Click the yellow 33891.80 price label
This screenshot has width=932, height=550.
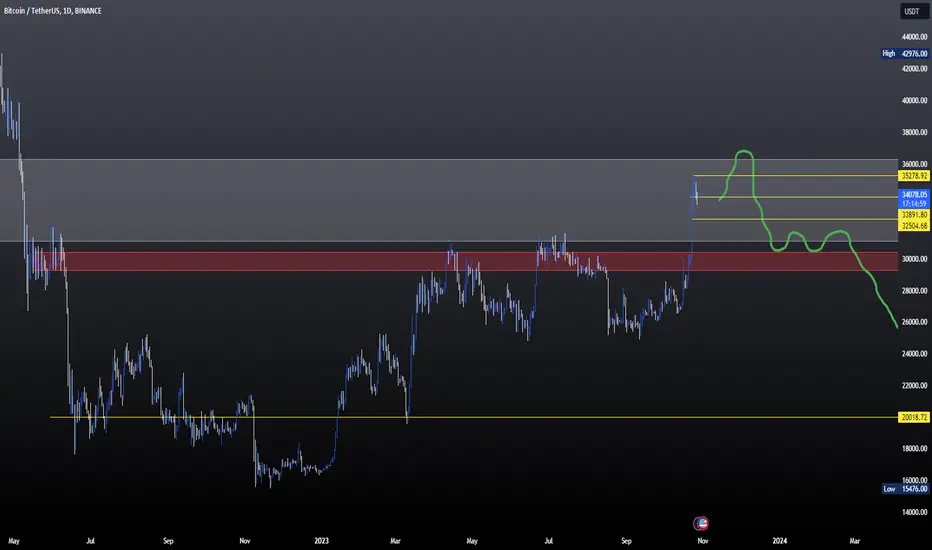(914, 215)
